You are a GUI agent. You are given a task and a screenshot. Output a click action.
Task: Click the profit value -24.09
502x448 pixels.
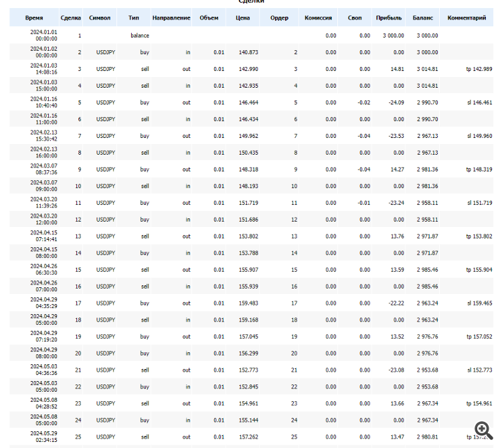point(396,102)
